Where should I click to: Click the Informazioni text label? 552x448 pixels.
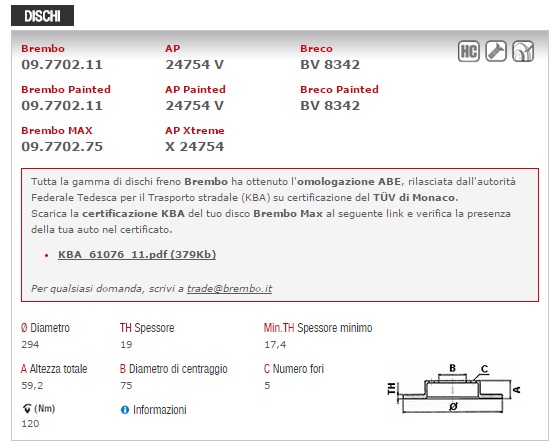point(159,410)
